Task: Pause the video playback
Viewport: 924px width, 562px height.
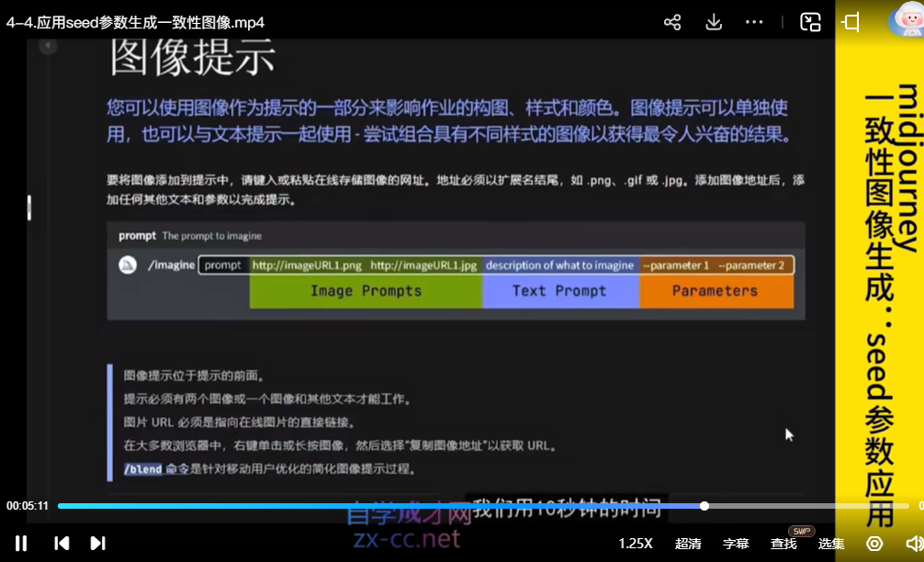Action: tap(20, 543)
